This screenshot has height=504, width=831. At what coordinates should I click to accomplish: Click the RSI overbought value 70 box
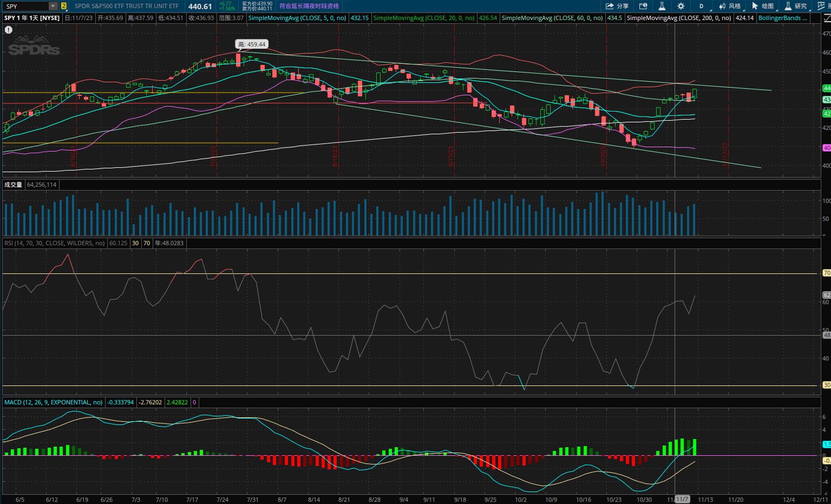(147, 243)
